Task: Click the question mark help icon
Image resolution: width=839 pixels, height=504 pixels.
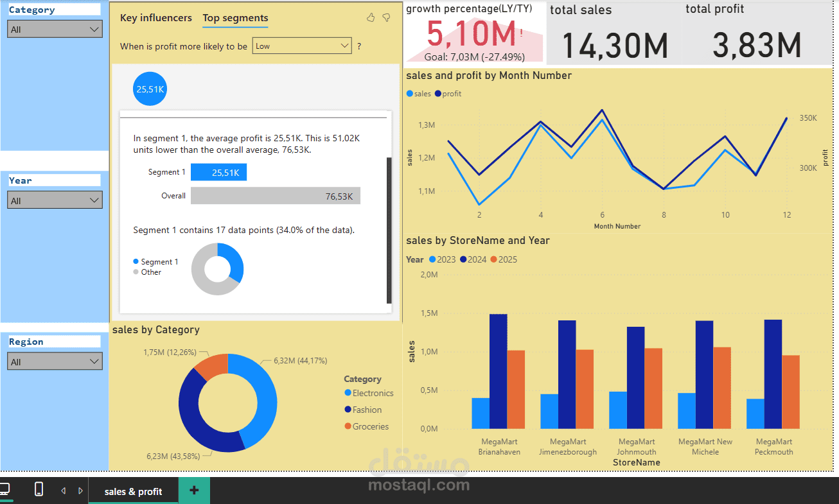Action: coord(359,46)
